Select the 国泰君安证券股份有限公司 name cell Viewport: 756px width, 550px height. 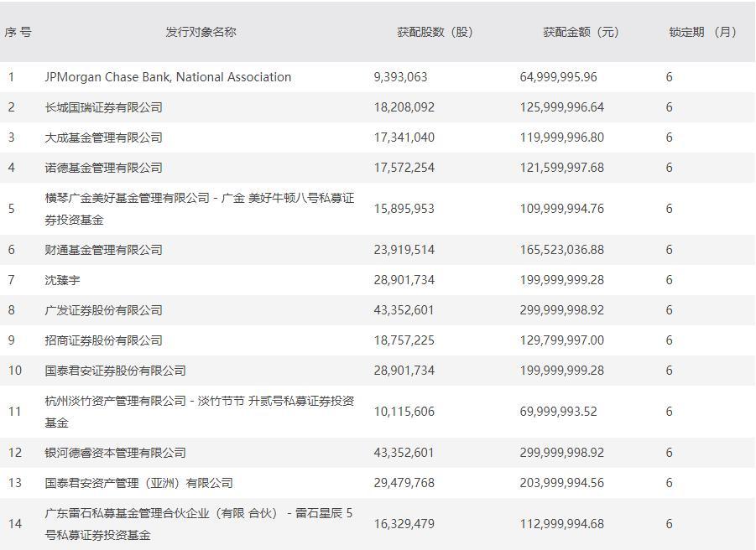tap(115, 371)
